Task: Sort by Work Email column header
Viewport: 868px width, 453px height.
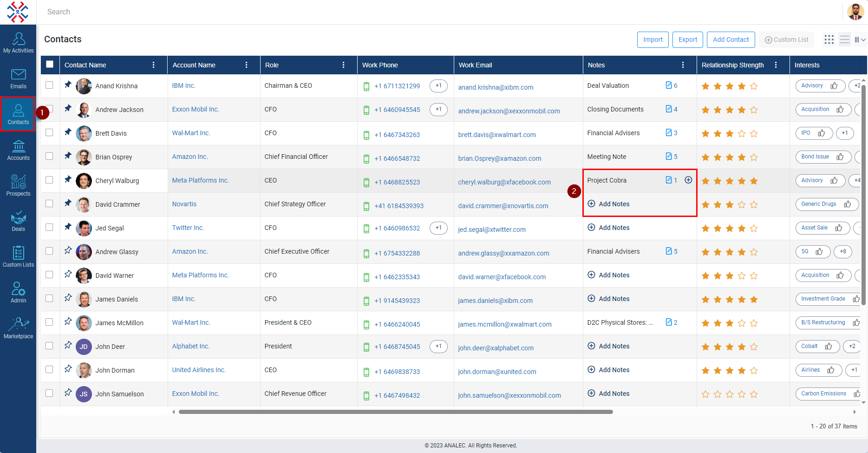Action: coord(476,65)
